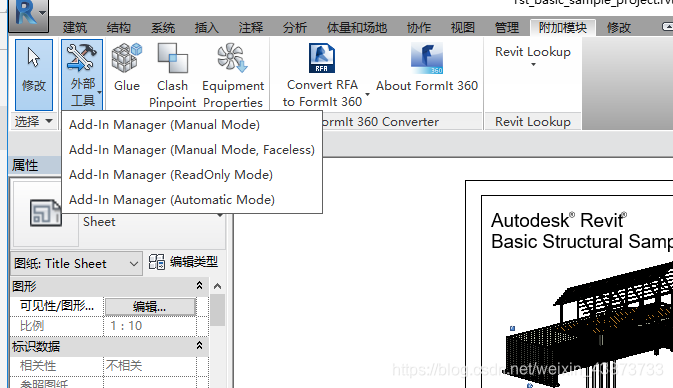Switch to the 修改 ribbon tab
673x388 pixels.
point(618,28)
